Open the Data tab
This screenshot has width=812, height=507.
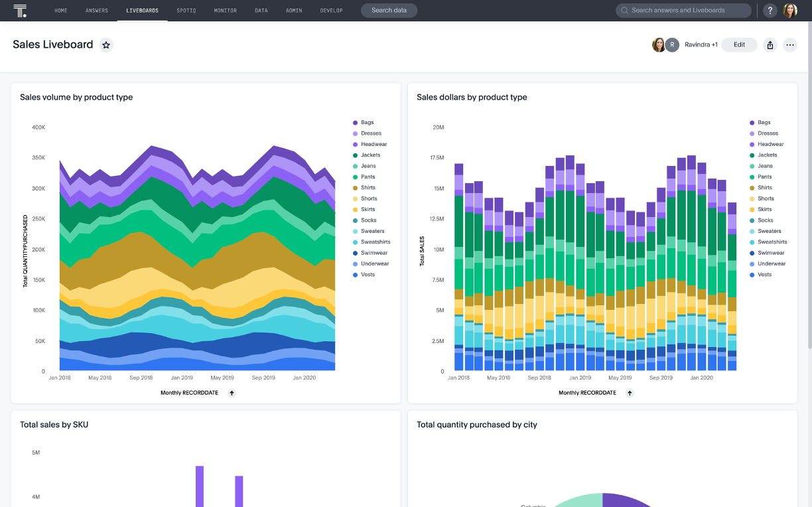coord(261,11)
